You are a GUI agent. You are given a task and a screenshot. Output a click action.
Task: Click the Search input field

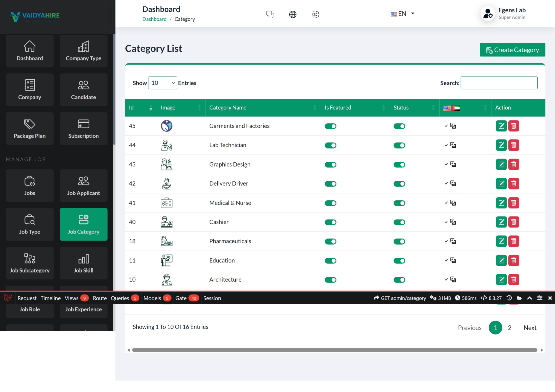[499, 83]
